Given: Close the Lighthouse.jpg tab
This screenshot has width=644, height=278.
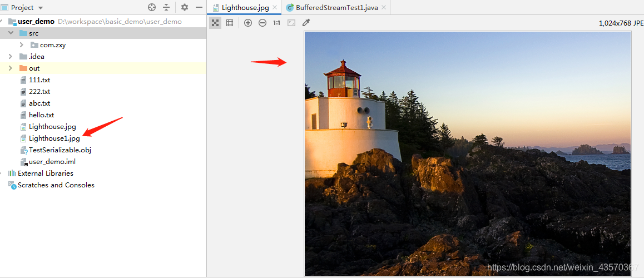Looking at the screenshot, I should click(275, 8).
